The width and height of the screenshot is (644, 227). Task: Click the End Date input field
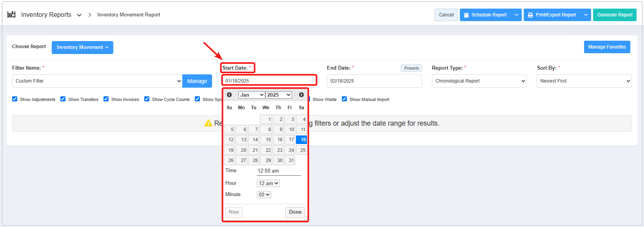coord(374,81)
